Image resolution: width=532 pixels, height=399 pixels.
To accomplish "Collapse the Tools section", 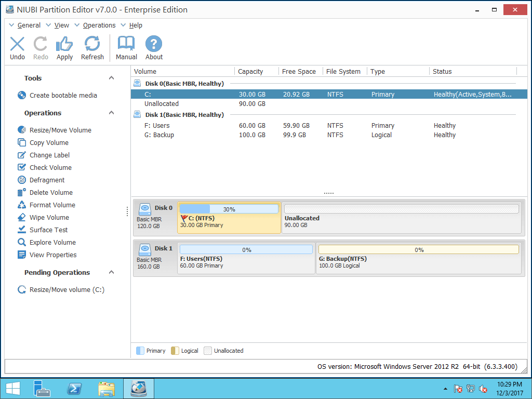I will coord(111,78).
